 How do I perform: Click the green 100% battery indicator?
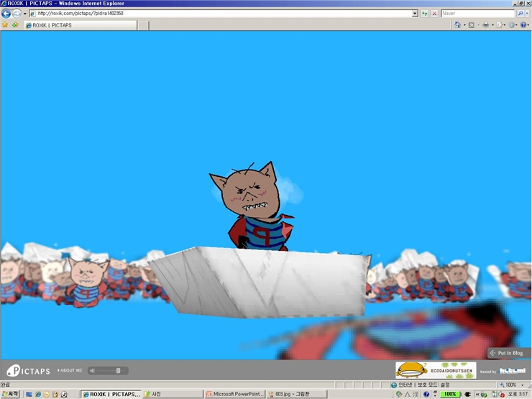(450, 394)
